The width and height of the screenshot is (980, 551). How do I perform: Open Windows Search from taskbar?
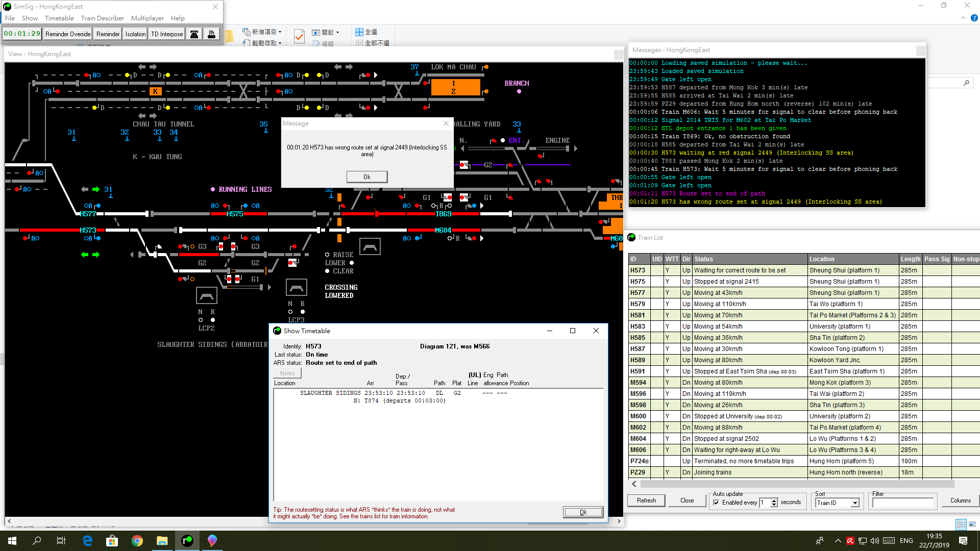tap(37, 541)
